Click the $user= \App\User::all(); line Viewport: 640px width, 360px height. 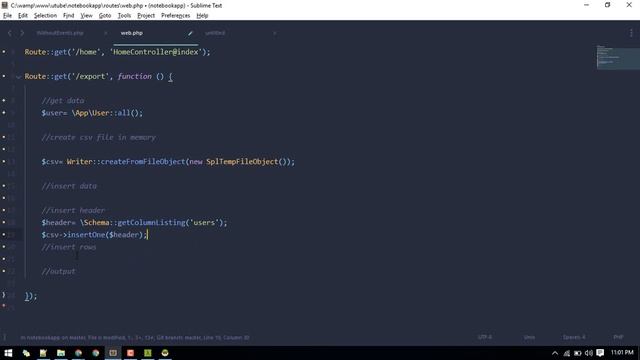[92, 113]
